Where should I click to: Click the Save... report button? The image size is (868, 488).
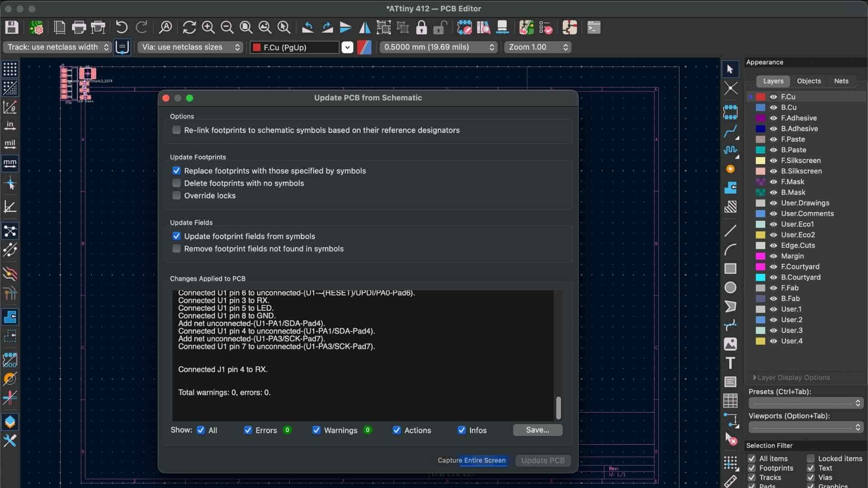tap(538, 430)
